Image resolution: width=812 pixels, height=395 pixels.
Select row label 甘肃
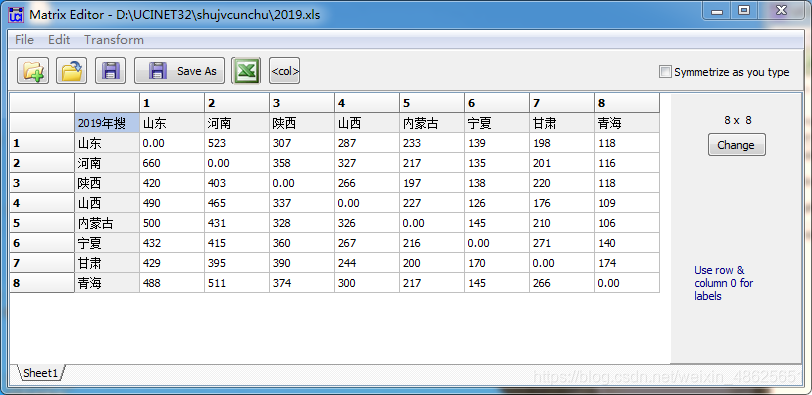pos(107,263)
